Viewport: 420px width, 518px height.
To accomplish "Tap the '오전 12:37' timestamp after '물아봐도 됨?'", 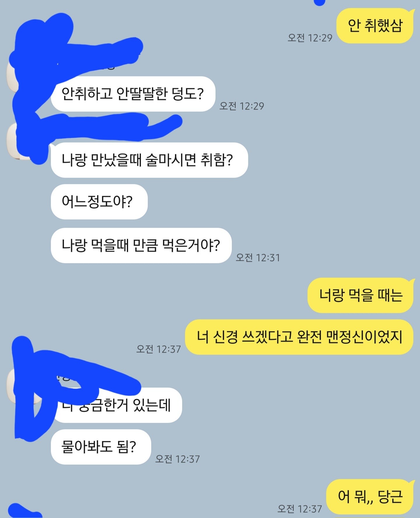I will pos(177,459).
